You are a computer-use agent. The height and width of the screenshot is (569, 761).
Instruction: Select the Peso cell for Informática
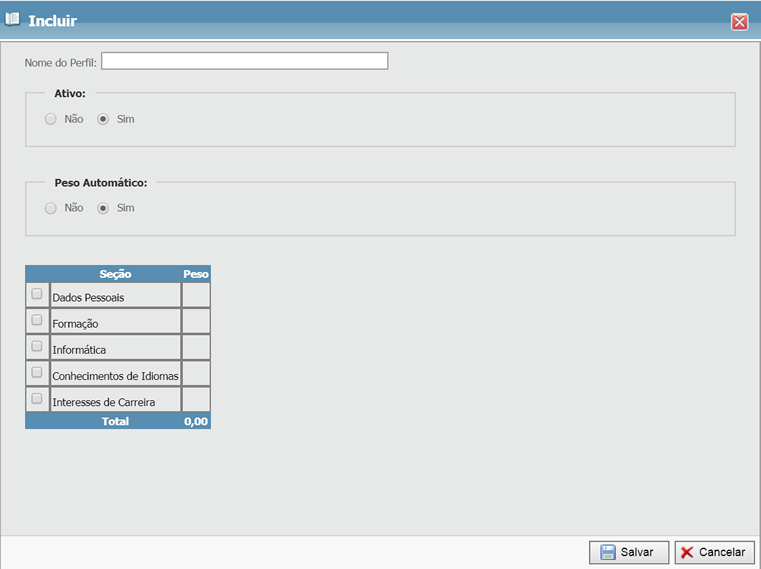[196, 347]
